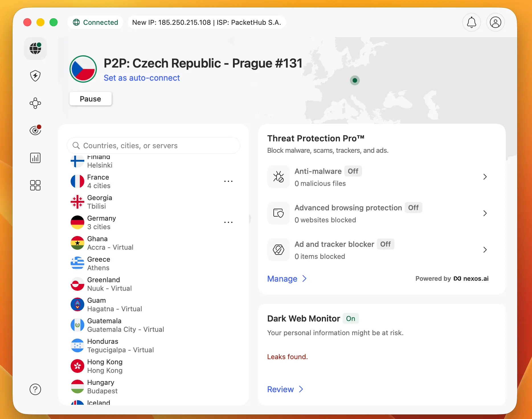Click the help question mark icon
532x419 pixels.
pos(35,389)
